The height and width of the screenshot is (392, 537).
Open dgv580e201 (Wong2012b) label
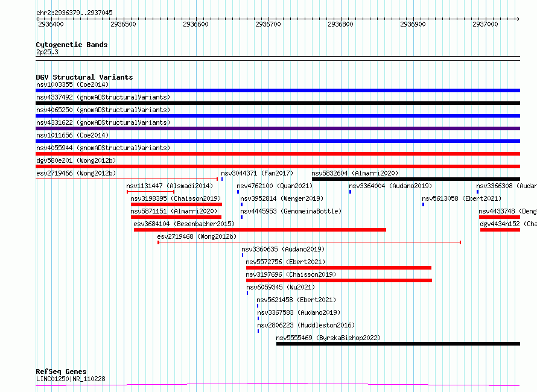point(76,160)
